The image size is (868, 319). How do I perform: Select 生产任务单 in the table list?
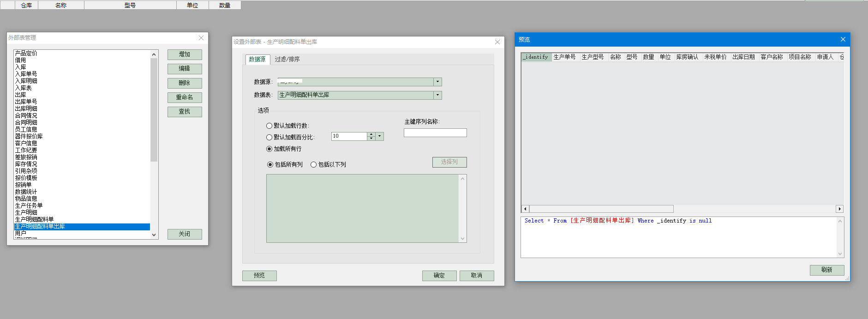tap(29, 205)
